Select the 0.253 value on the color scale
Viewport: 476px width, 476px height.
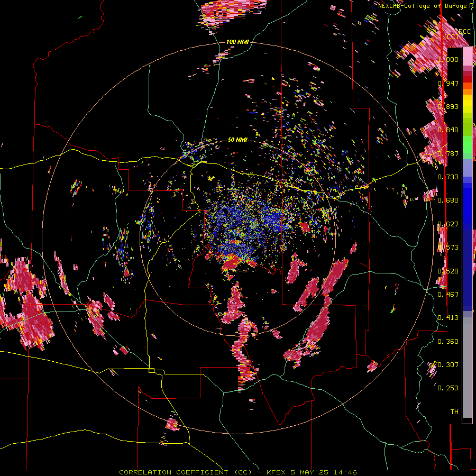448,388
